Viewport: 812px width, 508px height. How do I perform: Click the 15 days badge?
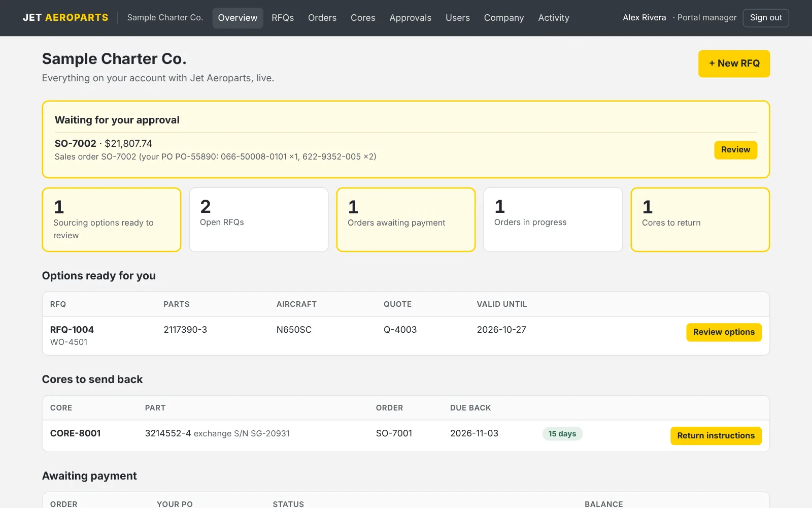(x=562, y=434)
